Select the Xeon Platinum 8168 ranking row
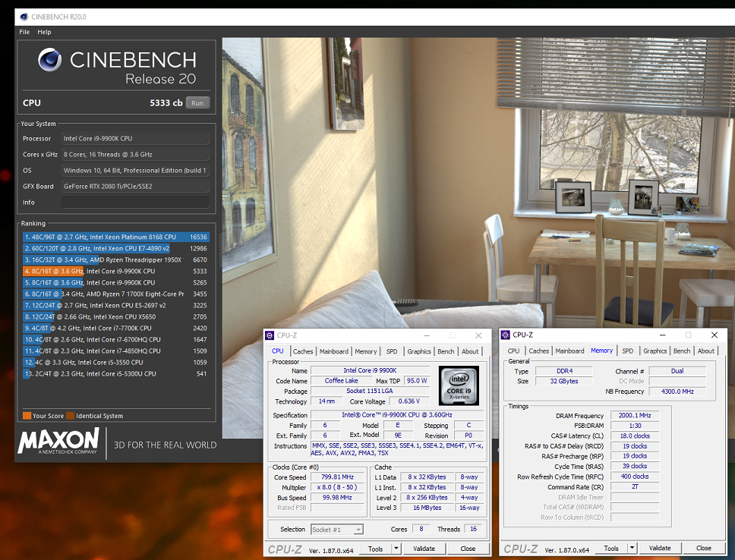This screenshot has width=735, height=560. point(115,237)
